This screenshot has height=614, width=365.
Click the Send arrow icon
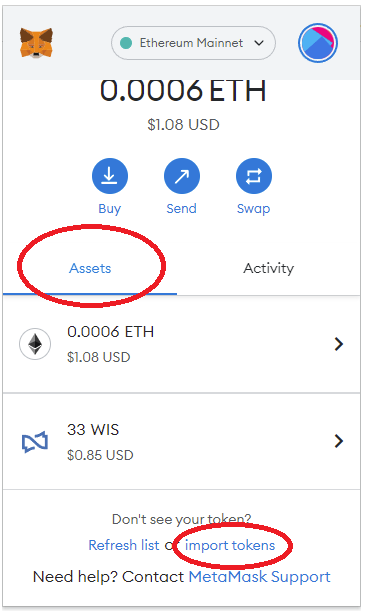182,176
